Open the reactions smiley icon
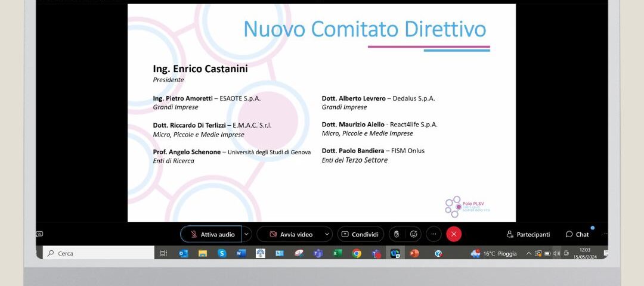Viewport: 644px width, 286px height. click(414, 234)
